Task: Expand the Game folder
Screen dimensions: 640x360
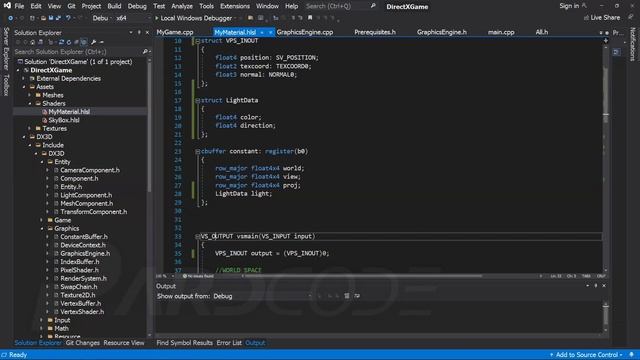Action: click(42, 220)
